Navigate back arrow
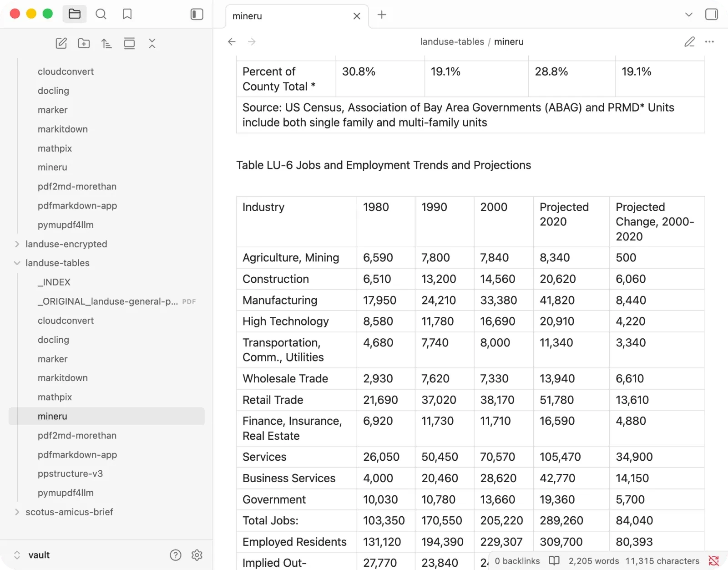728x570 pixels. pos(232,42)
